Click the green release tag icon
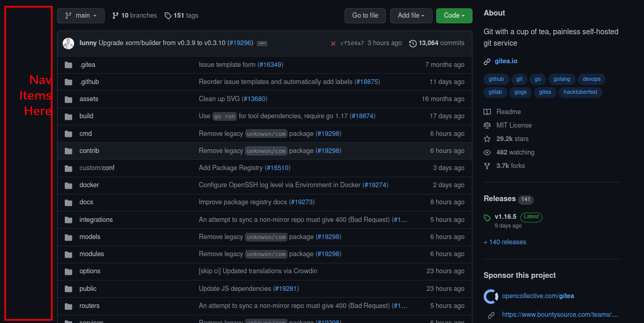 [x=487, y=218]
